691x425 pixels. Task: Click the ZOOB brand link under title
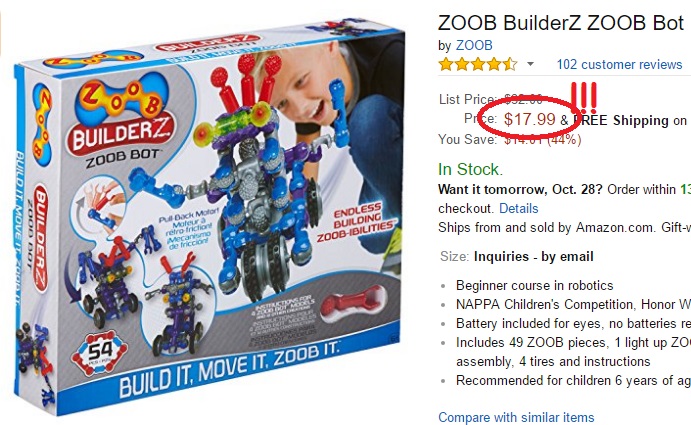click(475, 44)
